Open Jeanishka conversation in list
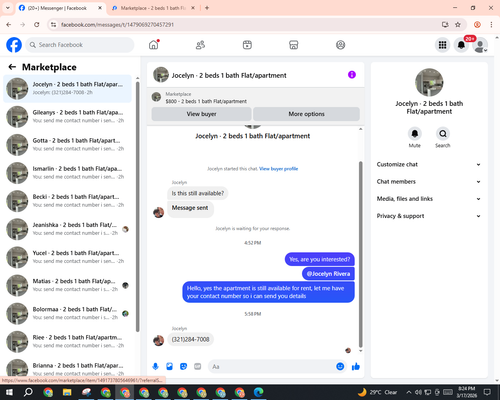This screenshot has height=400, width=500. pyautogui.click(x=67, y=229)
